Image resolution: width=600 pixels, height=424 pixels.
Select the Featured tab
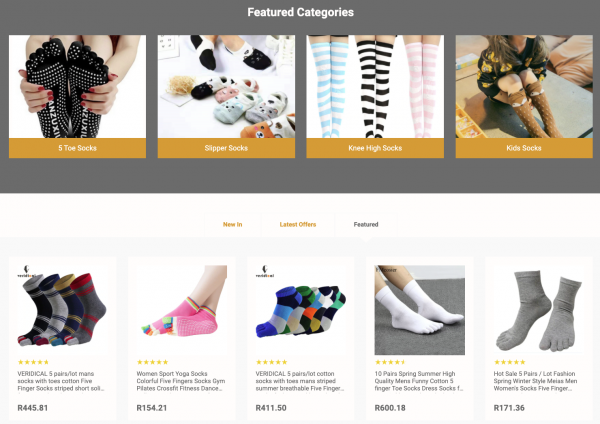coord(366,225)
